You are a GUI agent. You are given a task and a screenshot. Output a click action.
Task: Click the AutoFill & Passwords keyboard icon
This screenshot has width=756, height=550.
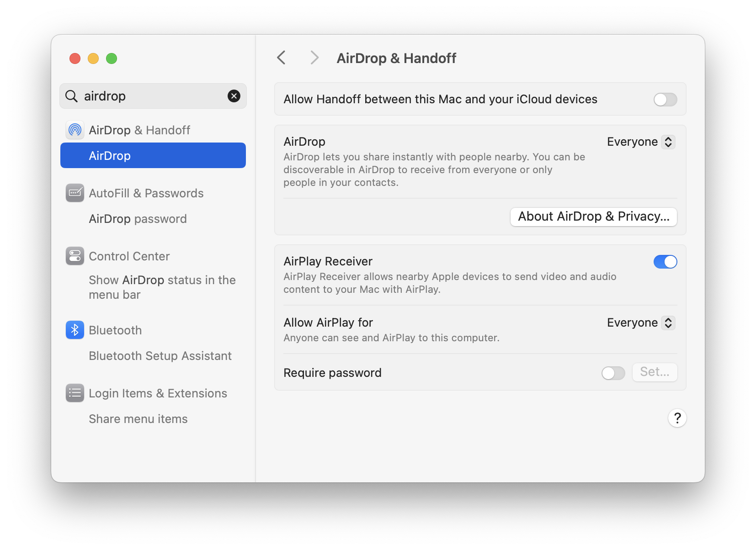75,193
